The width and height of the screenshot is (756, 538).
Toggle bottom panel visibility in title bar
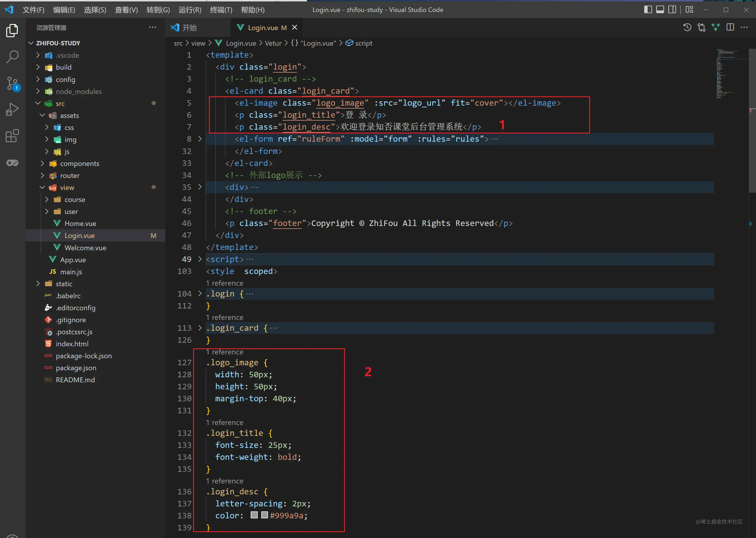click(660, 10)
